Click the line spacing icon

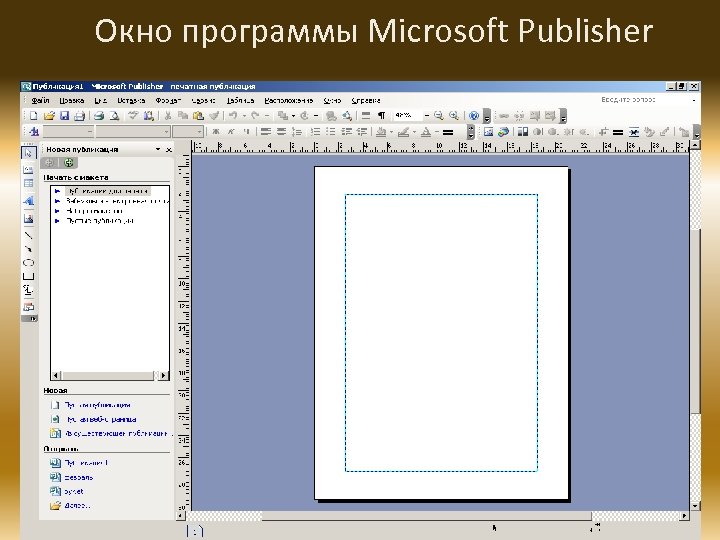297,132
